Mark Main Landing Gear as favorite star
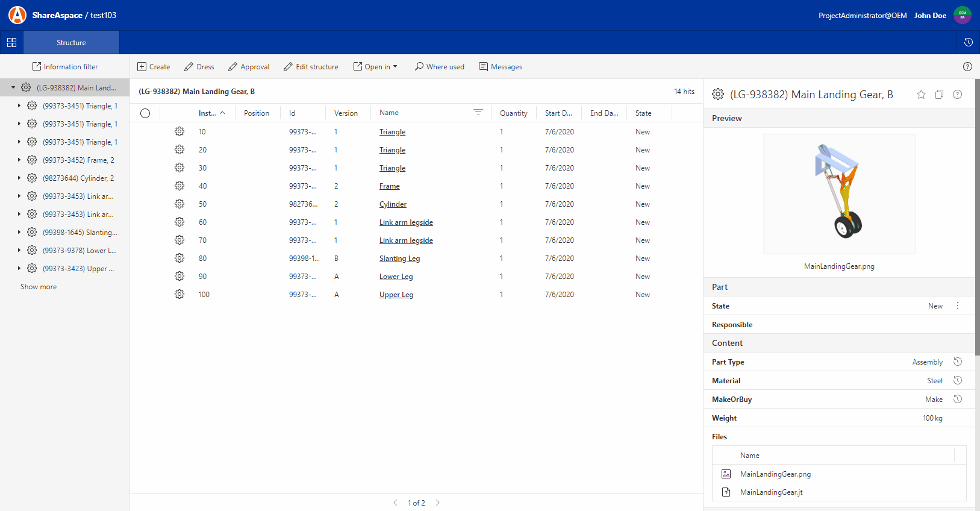 [x=921, y=95]
